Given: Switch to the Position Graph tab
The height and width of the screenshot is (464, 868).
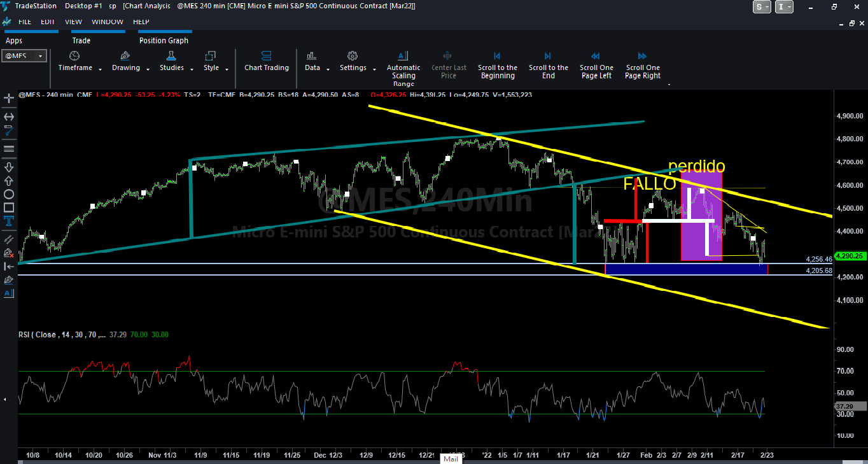Looking at the screenshot, I should pyautogui.click(x=164, y=40).
